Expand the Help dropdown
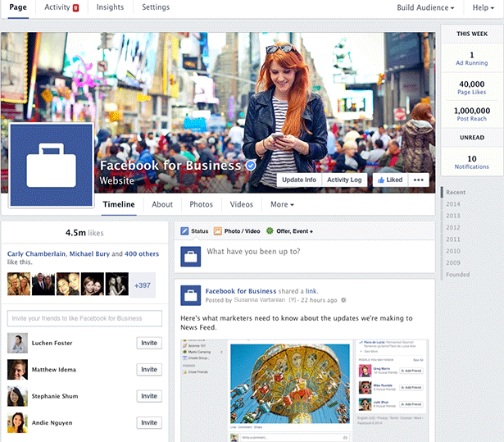504x442 pixels. click(484, 7)
